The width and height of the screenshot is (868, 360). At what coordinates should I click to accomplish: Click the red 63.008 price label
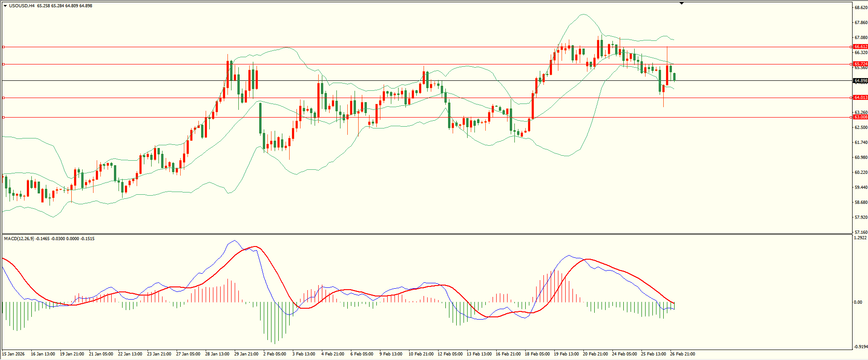pyautogui.click(x=860, y=117)
